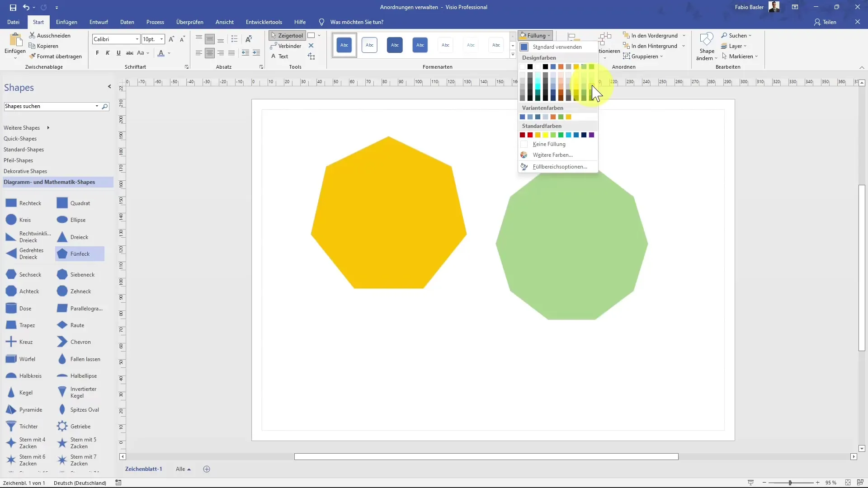This screenshot has width=868, height=488.
Task: Open Füllbereichsoptionen menu entry
Action: 558,167
